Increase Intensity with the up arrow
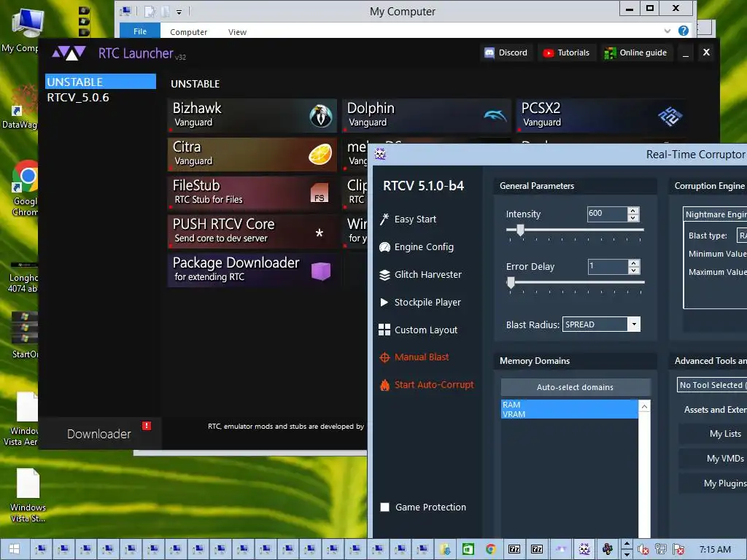The width and height of the screenshot is (747, 560). point(632,211)
